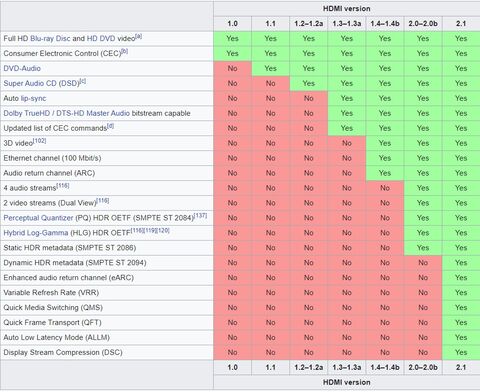Click the lip-sync link

click(x=33, y=98)
